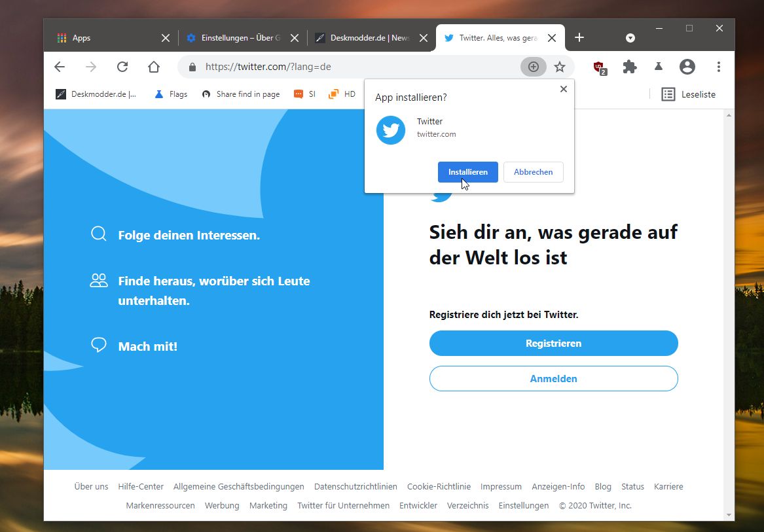
Task: Click the Chrome Labs flask icon
Action: pyautogui.click(x=658, y=66)
